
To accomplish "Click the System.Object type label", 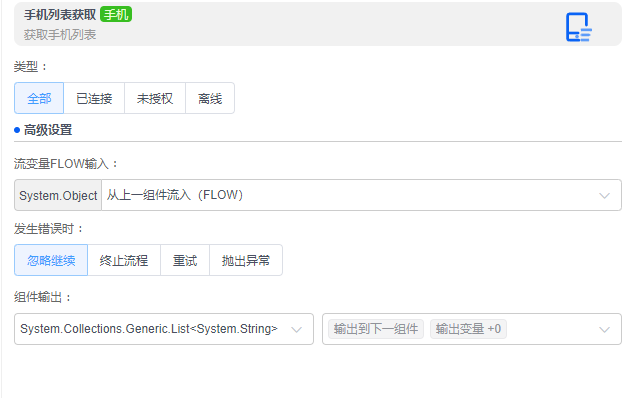I will [x=58, y=195].
